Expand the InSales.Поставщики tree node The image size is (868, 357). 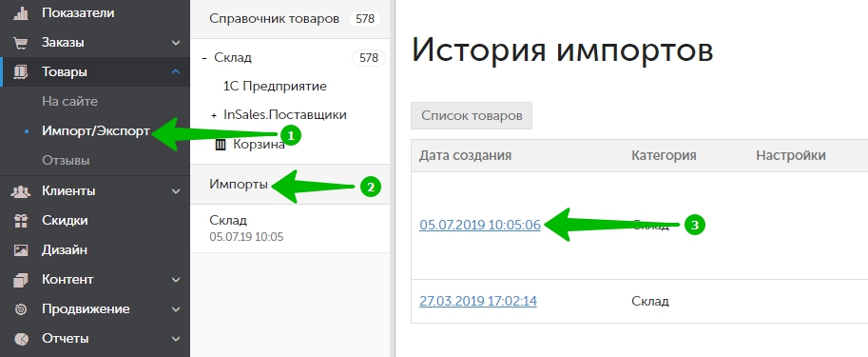point(214,115)
